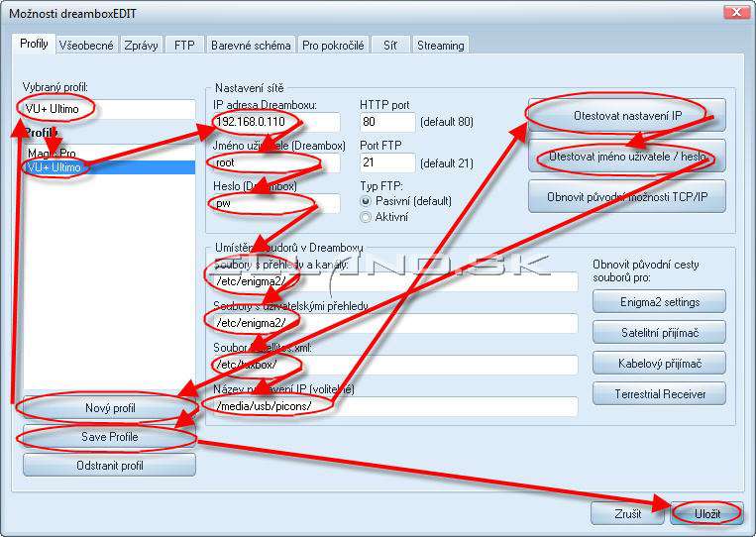Close the Možnosti dreamboxEDIT window
The height and width of the screenshot is (537, 756).
click(x=736, y=13)
